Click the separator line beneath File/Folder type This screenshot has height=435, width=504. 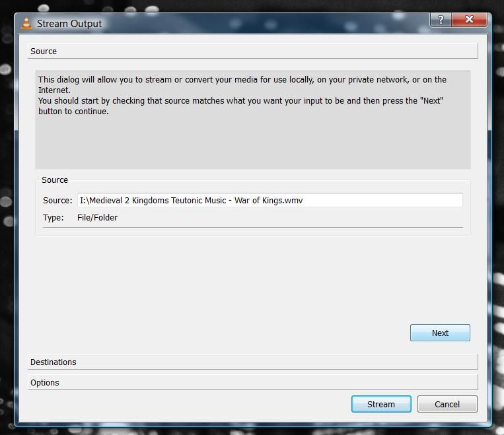[252, 228]
